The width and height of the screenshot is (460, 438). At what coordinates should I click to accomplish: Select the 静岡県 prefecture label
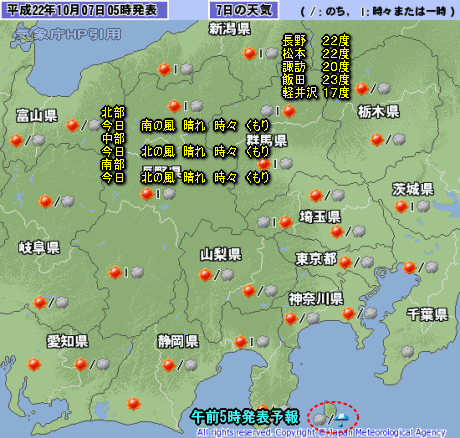click(x=178, y=341)
